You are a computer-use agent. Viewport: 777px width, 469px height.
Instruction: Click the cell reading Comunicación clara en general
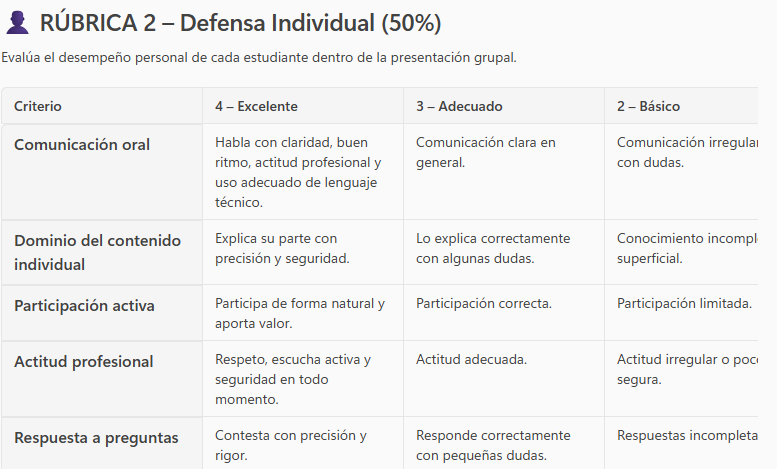[x=485, y=152]
